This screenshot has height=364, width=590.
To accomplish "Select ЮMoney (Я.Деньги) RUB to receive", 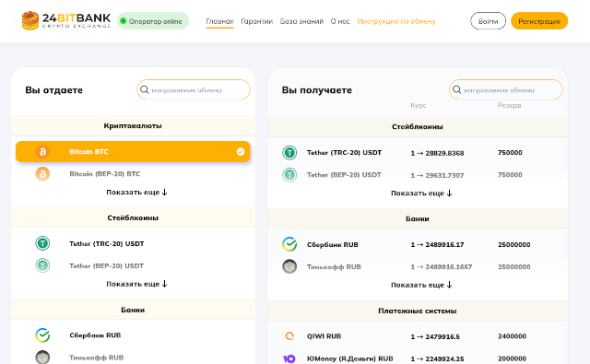I will pyautogui.click(x=418, y=358).
